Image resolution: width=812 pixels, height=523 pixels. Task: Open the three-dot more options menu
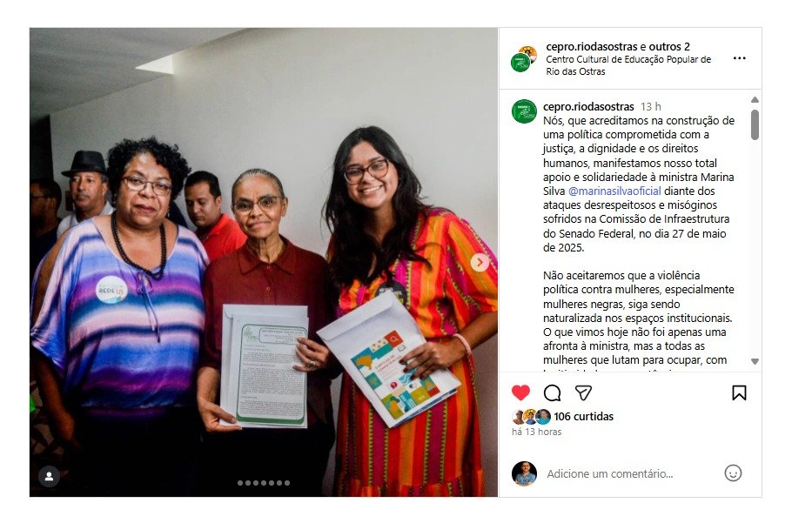740,58
